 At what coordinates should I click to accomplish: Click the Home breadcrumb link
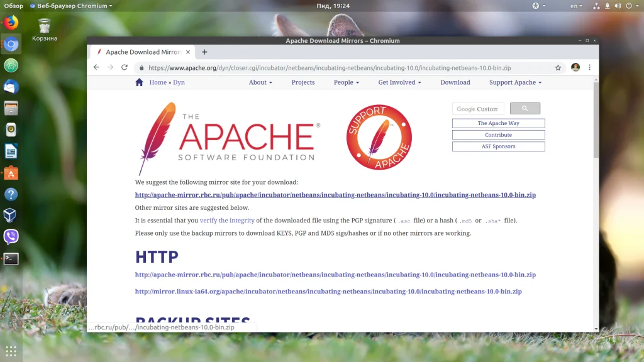(158, 82)
